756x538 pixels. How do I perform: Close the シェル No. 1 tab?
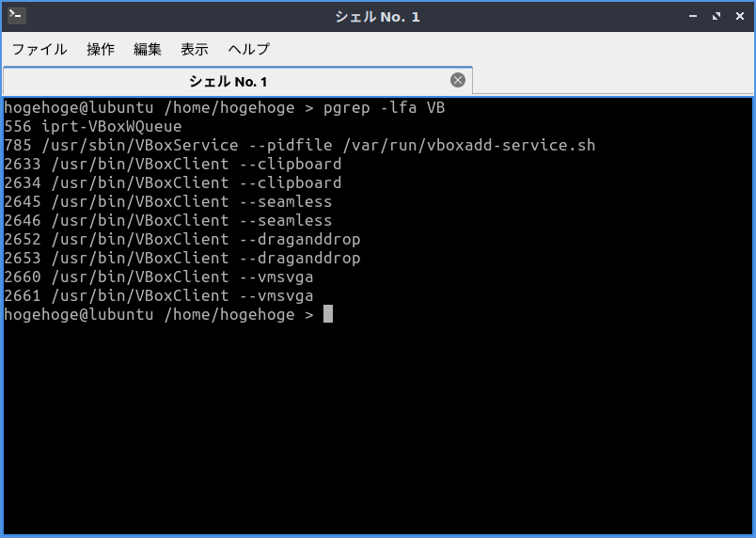458,80
